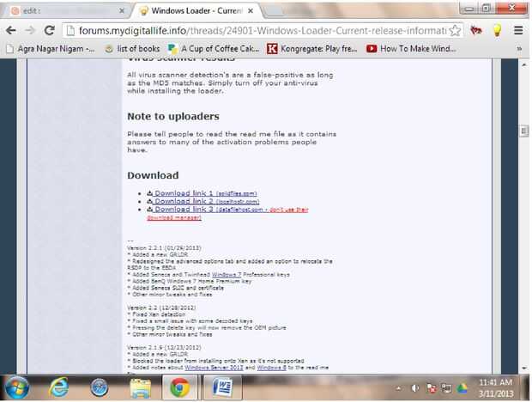Bookmark page with the star icon
532x402 pixels.
(455, 31)
